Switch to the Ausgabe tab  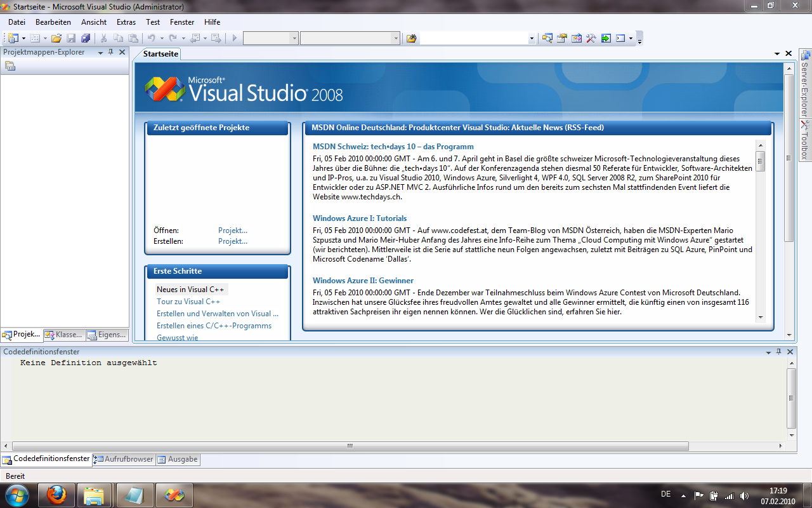pos(178,459)
